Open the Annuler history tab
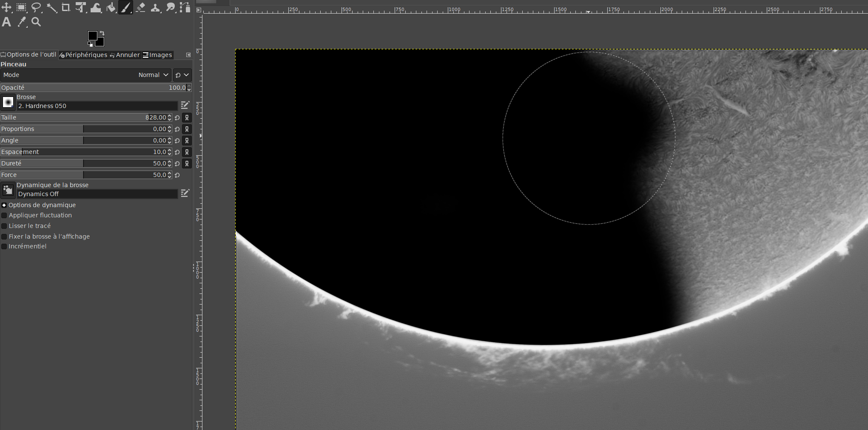Screen dimensions: 868x430 coord(125,55)
